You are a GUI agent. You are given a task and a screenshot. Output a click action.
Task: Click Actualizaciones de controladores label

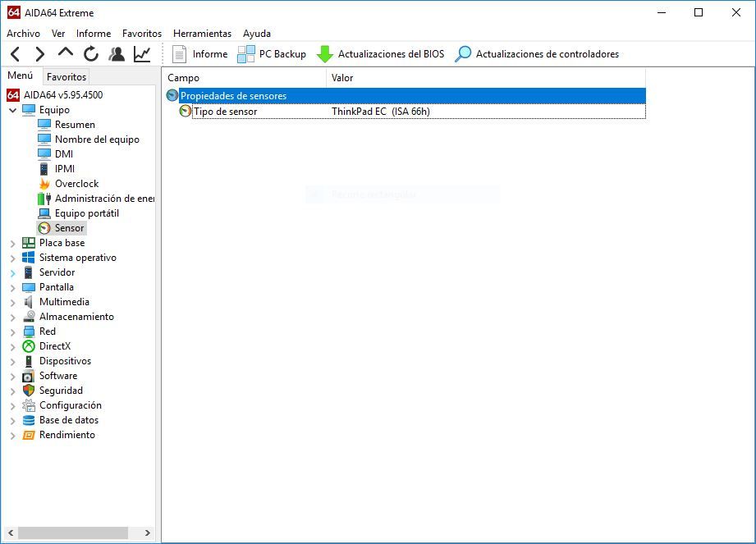(548, 54)
